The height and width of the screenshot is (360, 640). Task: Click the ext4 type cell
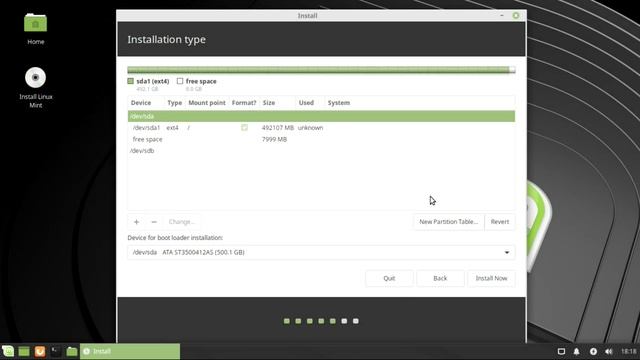click(172, 128)
